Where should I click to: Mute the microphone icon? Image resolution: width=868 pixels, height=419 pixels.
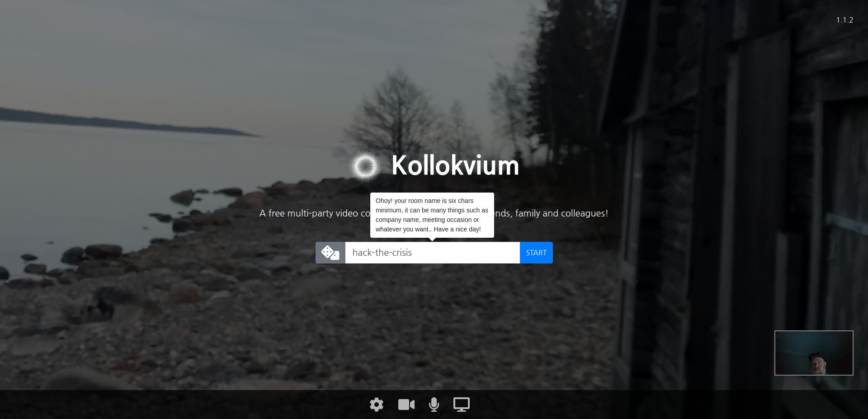pyautogui.click(x=434, y=405)
